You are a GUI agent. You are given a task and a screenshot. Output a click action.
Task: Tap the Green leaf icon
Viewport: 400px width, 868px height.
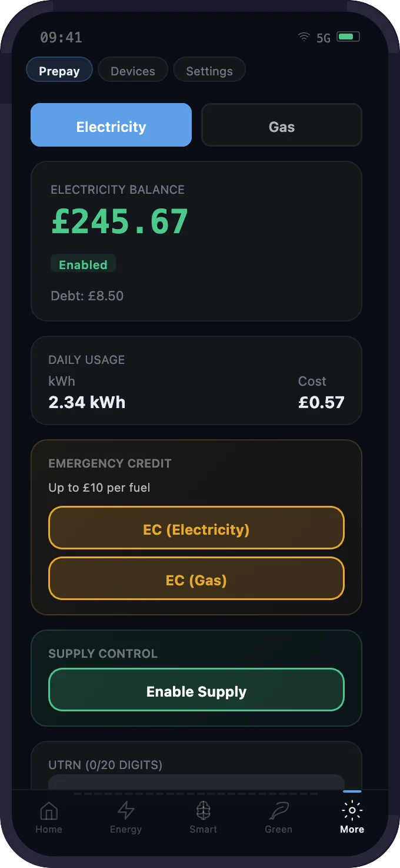pyautogui.click(x=278, y=811)
